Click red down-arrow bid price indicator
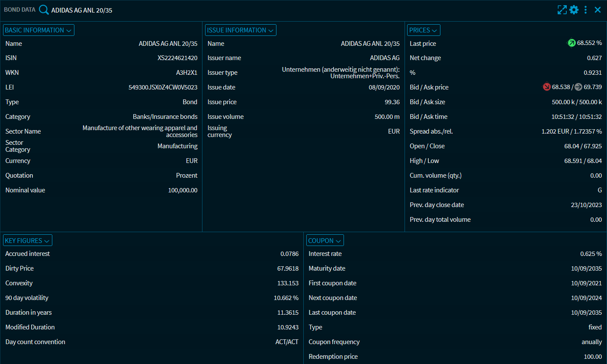Image resolution: width=607 pixels, height=364 pixels. [x=546, y=87]
